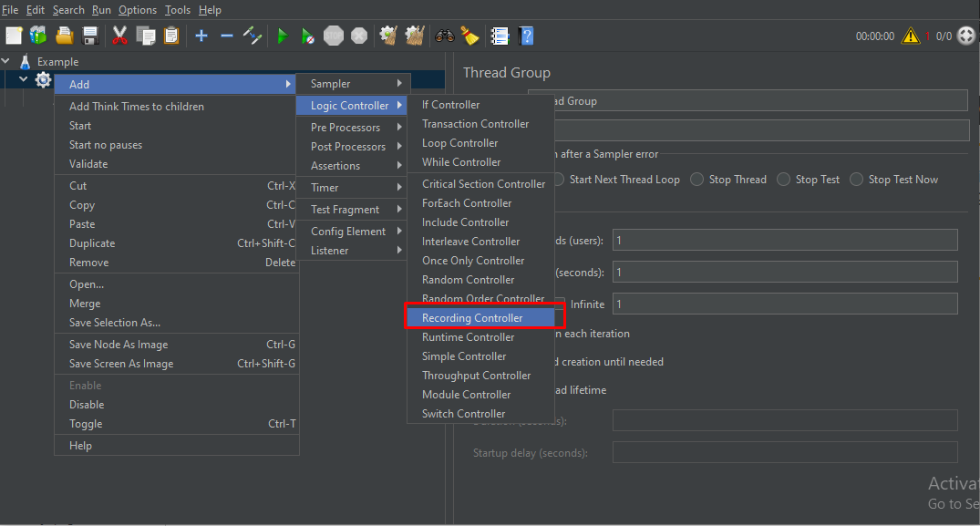Click the Reset Search icon
Screen dimensions: 980x526
pyautogui.click(x=470, y=36)
